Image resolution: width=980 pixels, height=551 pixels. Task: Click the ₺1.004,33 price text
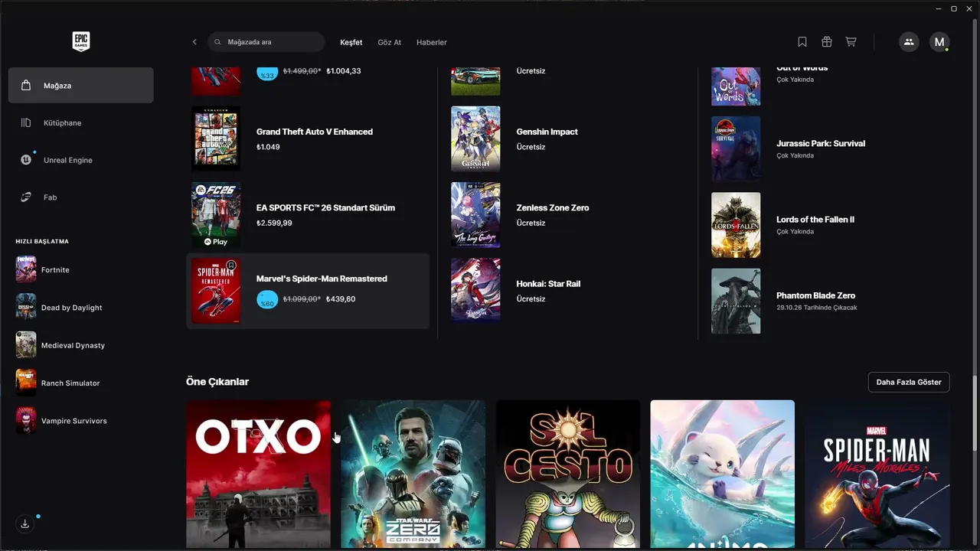click(344, 71)
